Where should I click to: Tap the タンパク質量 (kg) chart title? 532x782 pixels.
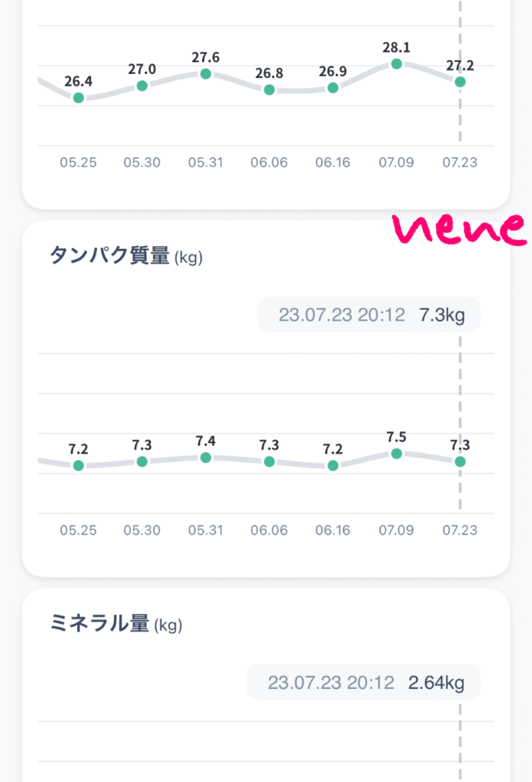[x=126, y=257]
